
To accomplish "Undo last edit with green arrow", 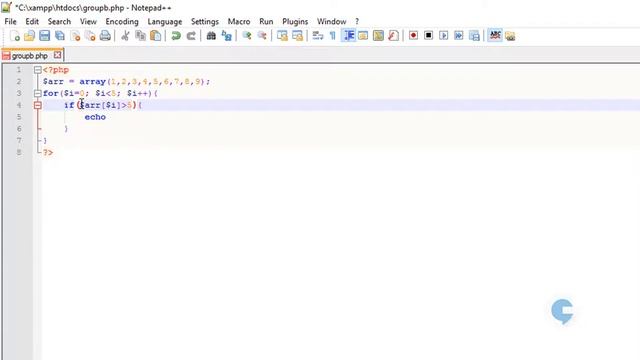I will [x=176, y=36].
